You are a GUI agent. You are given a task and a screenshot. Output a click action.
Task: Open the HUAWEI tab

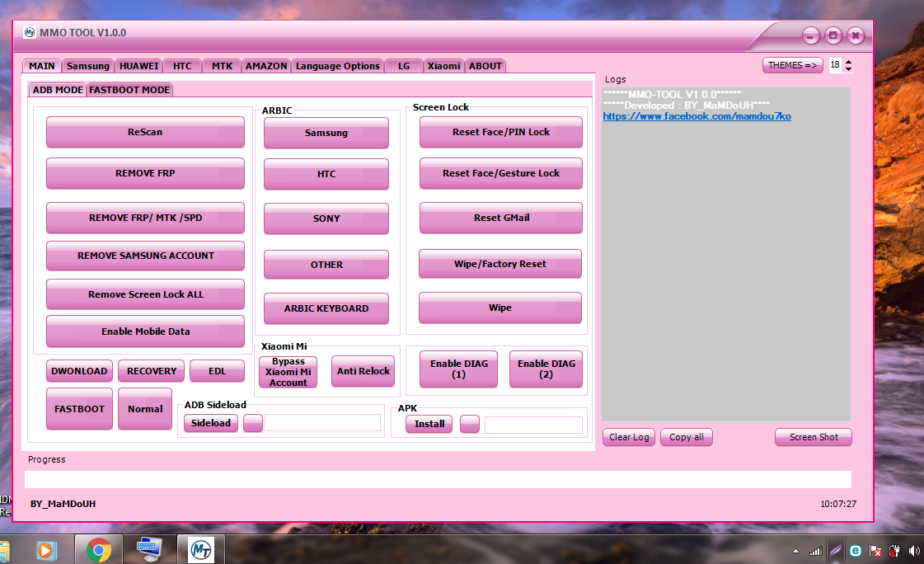139,66
